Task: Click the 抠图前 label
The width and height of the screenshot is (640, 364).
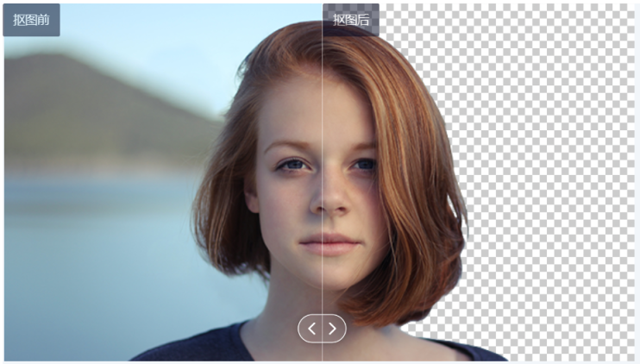Action: pyautogui.click(x=31, y=20)
